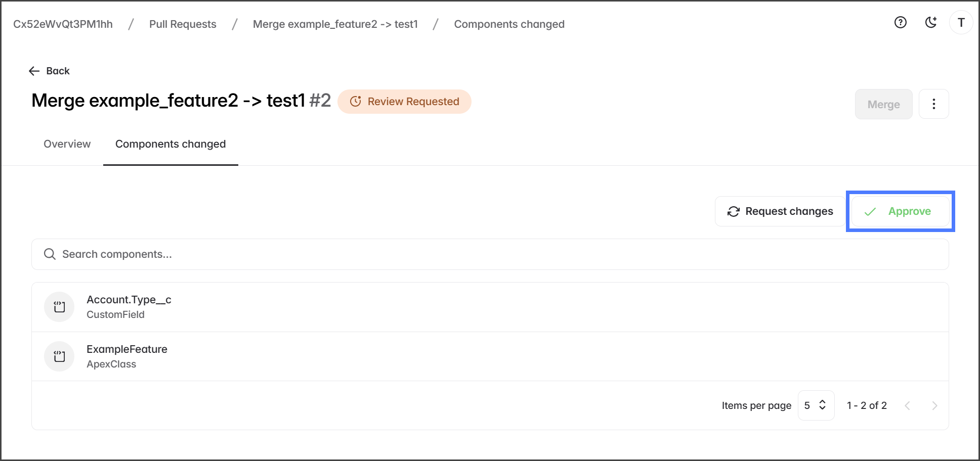Open Pull Requests breadcrumb link
This screenshot has width=980, height=461.
(x=183, y=24)
